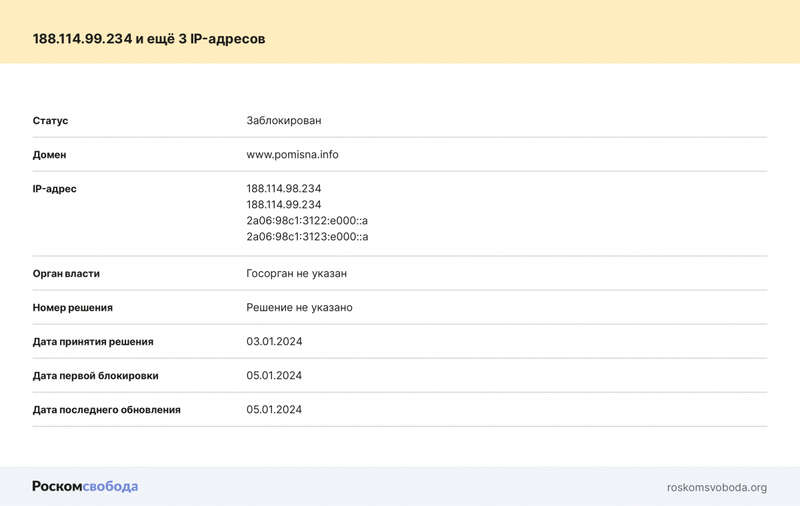Select IP address 188.114.98.234 in the list
The height and width of the screenshot is (506, 800).
(284, 188)
